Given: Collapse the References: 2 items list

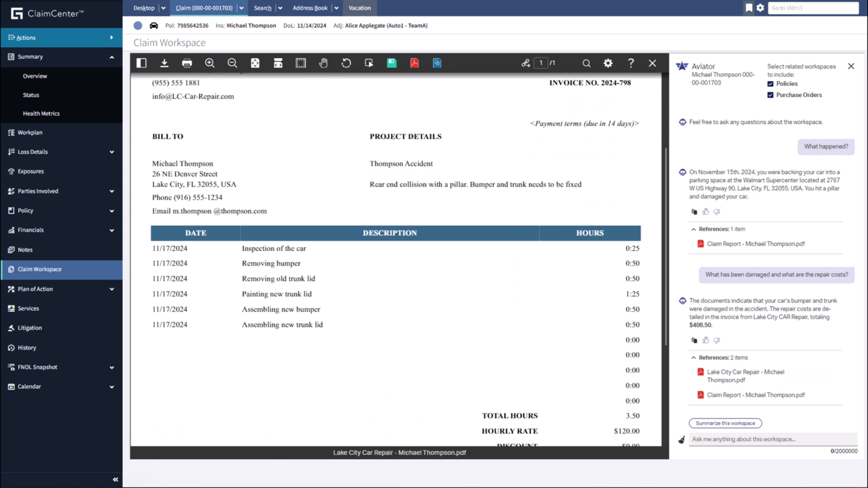Looking at the screenshot, I should pos(694,358).
